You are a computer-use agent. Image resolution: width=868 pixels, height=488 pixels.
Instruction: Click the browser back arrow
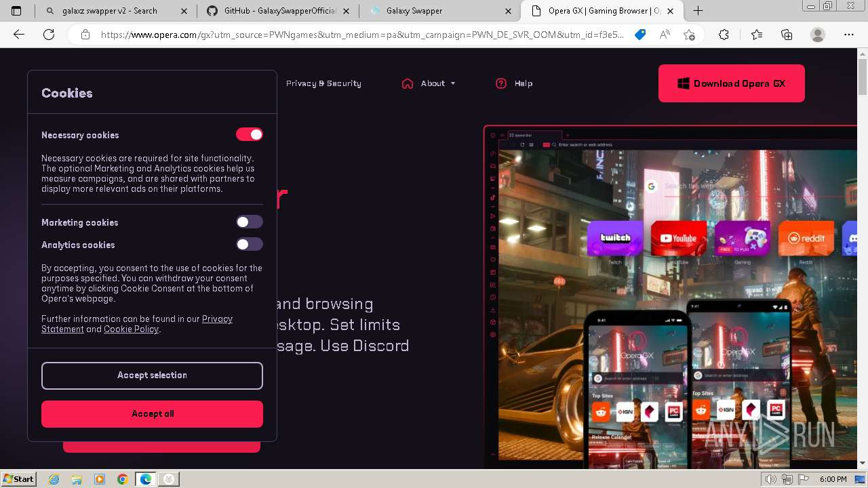point(19,35)
